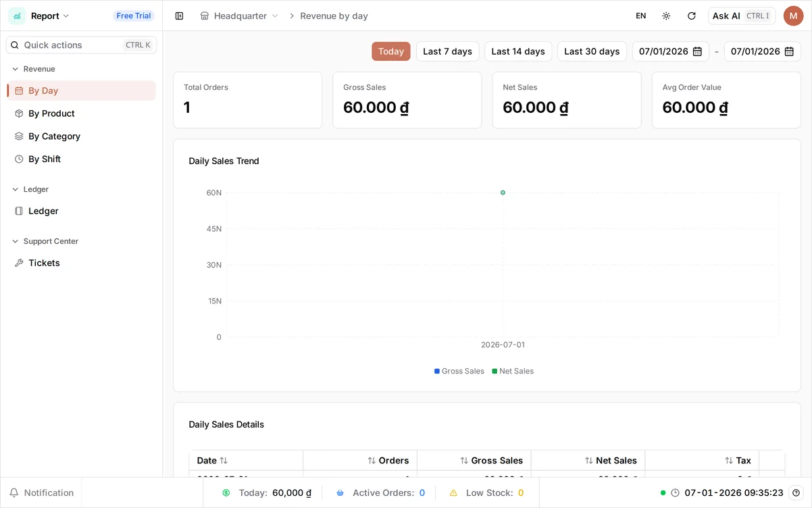Open the end date calendar icon
Image resolution: width=812 pixels, height=508 pixels.
789,51
